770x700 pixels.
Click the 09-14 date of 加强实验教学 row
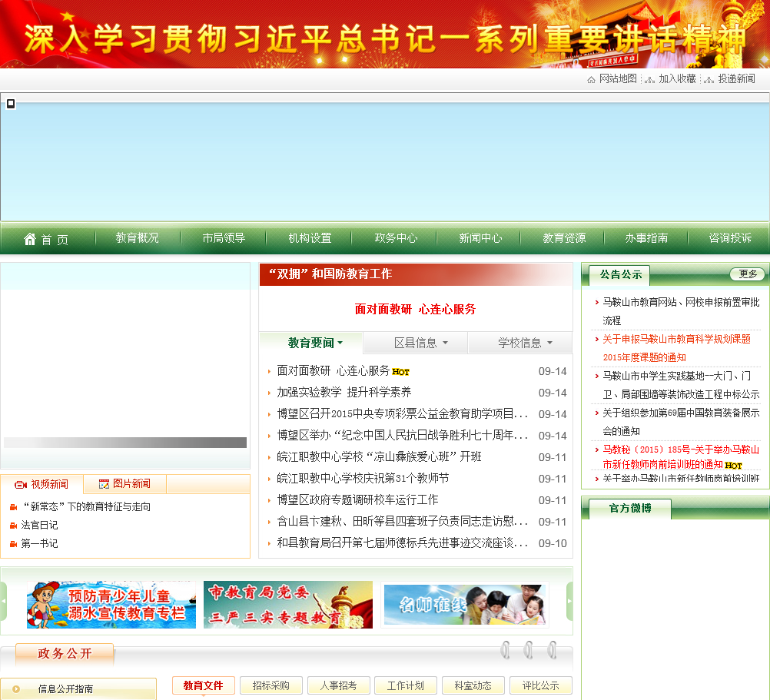(553, 393)
